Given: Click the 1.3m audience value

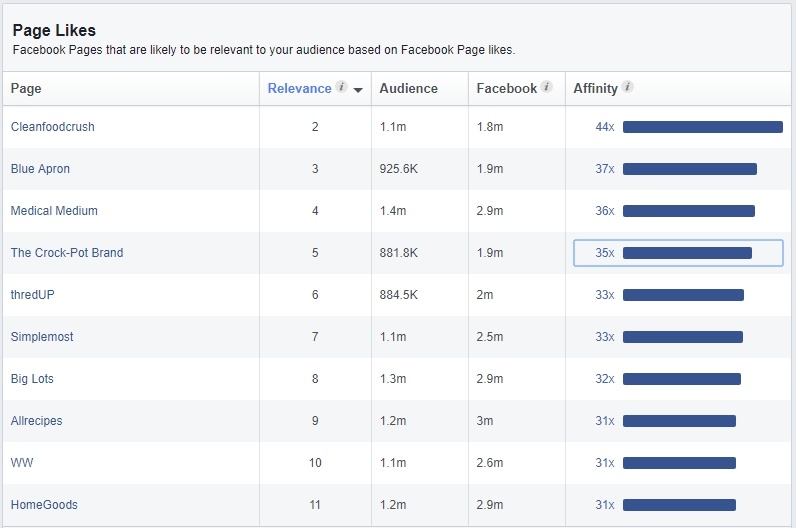Looking at the screenshot, I should pyautogui.click(x=393, y=379).
